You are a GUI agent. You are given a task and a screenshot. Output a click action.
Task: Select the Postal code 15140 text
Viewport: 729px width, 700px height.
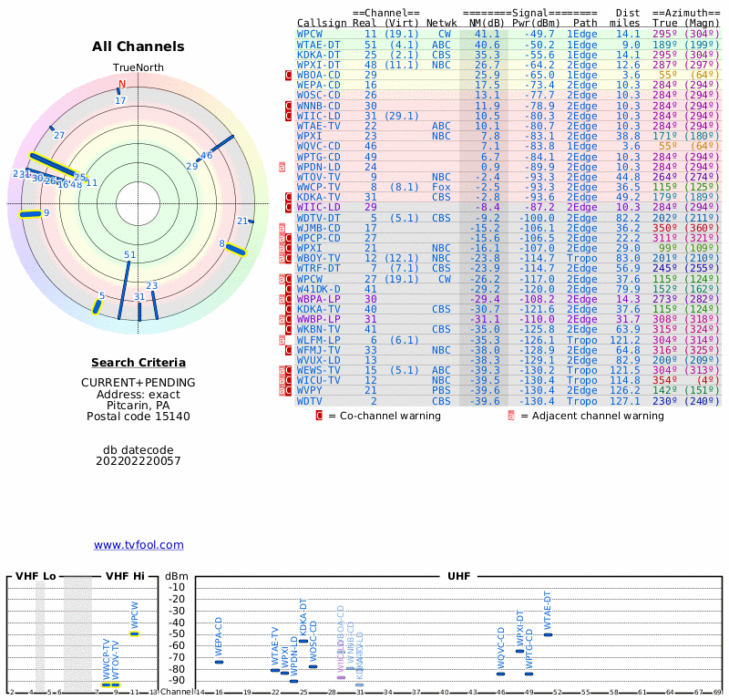click(x=139, y=417)
